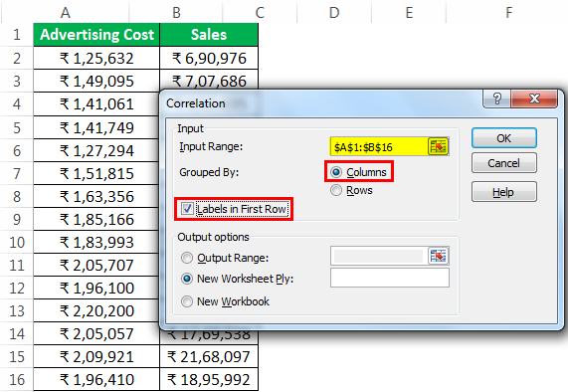
Task: Click the Output Range collapse-dialog icon
Action: pyautogui.click(x=439, y=256)
